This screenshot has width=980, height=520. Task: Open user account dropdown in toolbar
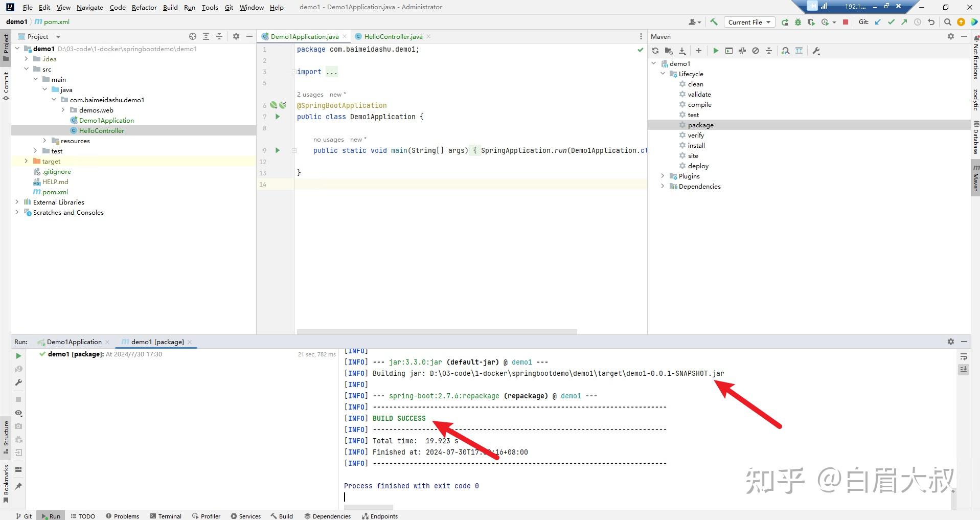click(694, 22)
